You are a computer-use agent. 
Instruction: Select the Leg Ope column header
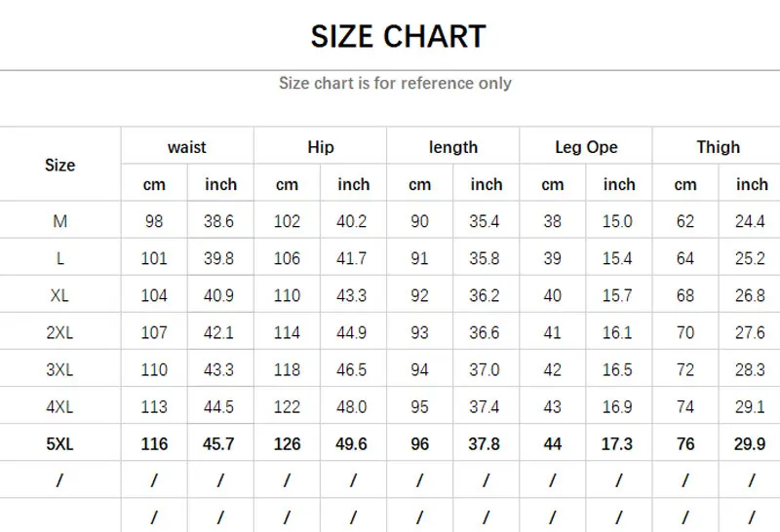click(586, 147)
